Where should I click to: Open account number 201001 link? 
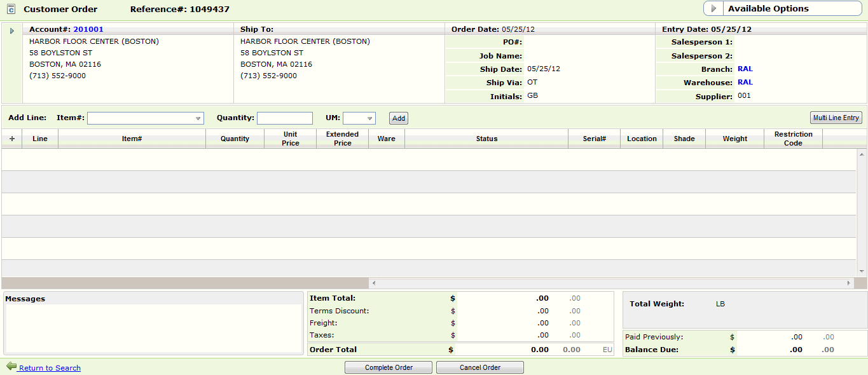pos(88,29)
